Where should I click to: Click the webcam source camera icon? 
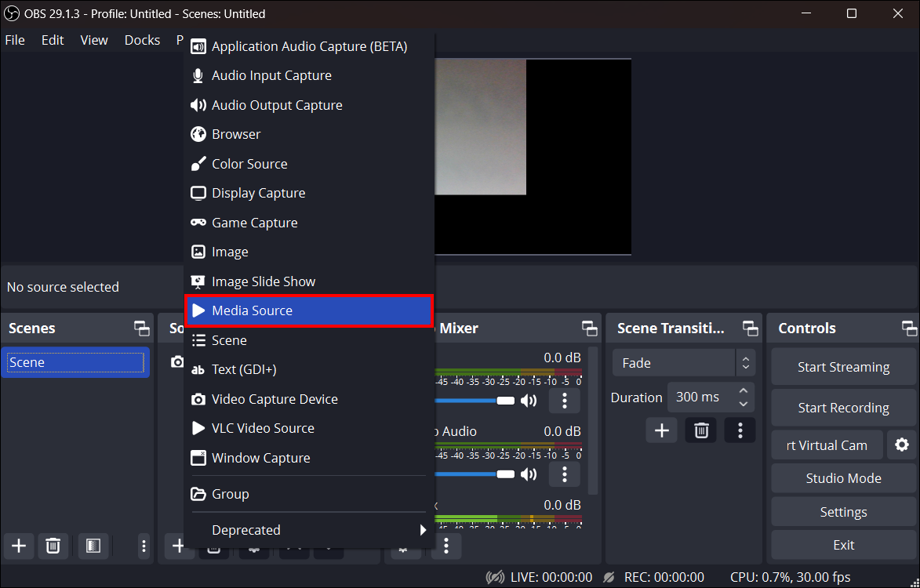tap(176, 361)
